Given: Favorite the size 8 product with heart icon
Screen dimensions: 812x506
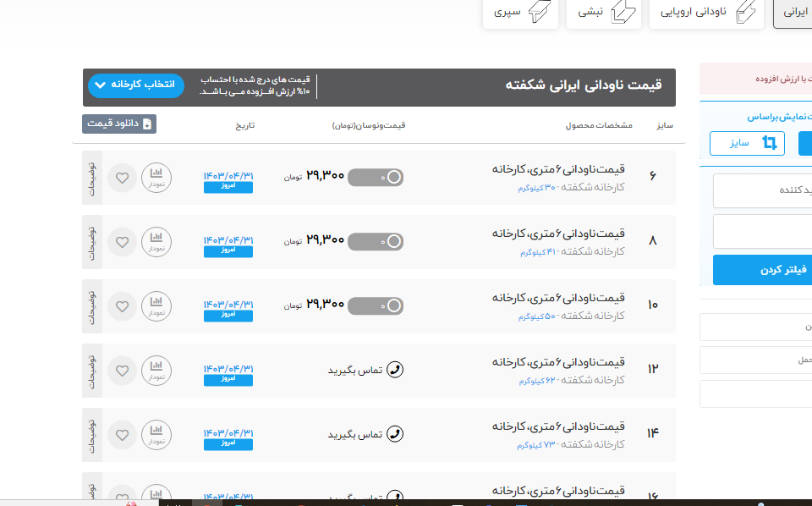Looking at the screenshot, I should tap(122, 242).
